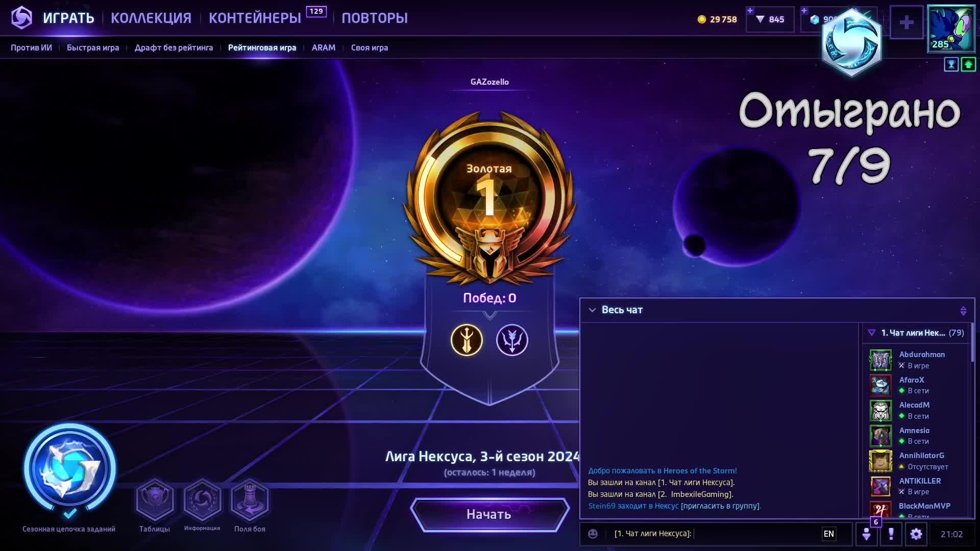Open the Heroes of the Storm home logo
The image size is (980, 551).
pos(21,18)
